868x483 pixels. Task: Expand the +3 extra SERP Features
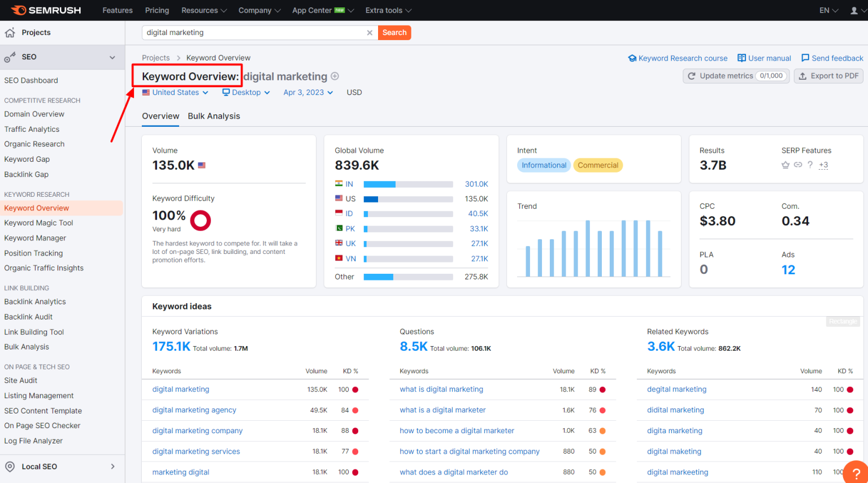(x=823, y=165)
